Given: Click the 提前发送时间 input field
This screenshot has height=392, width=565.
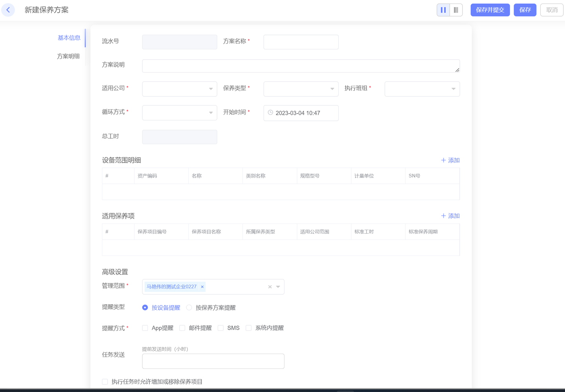Looking at the screenshot, I should pyautogui.click(x=213, y=361).
